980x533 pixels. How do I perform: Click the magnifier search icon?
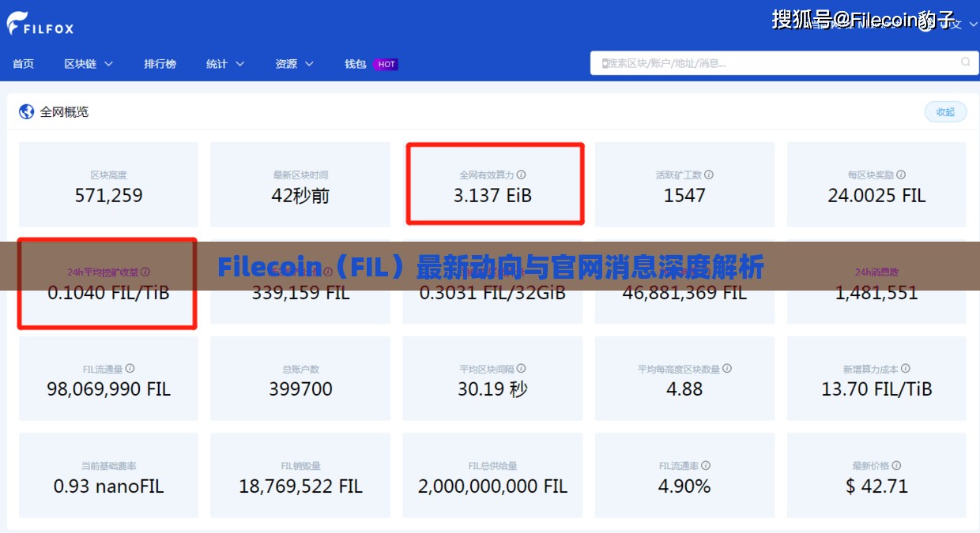(965, 62)
